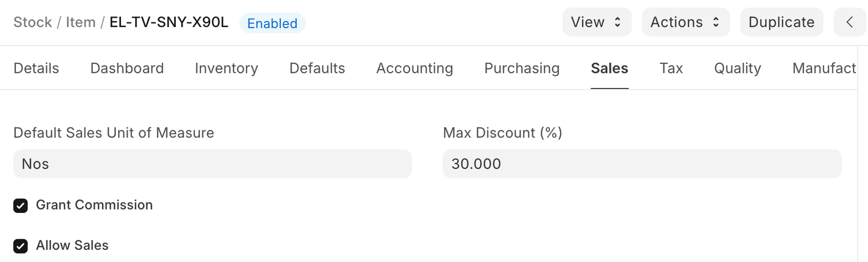Click the Enabled status badge
Screen dimensions: 868x262
(x=272, y=23)
